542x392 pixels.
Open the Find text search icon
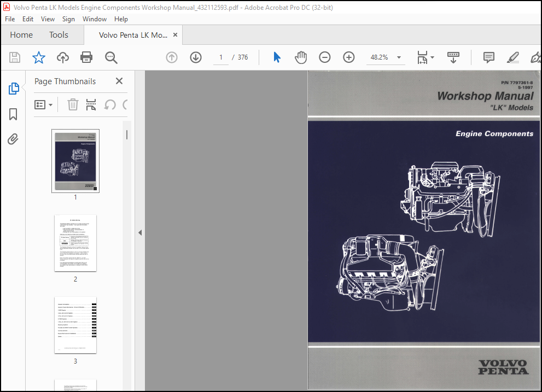[111, 57]
